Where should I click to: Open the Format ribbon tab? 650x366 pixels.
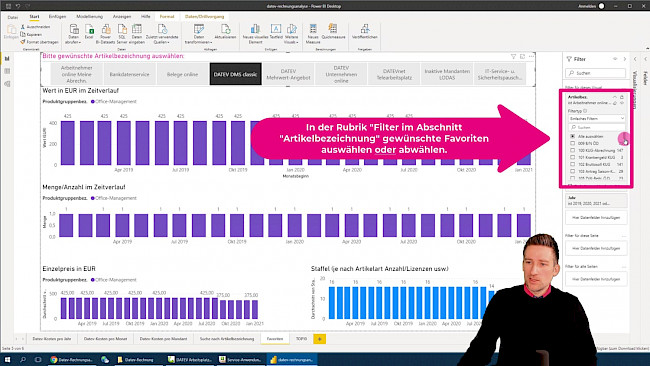point(167,17)
